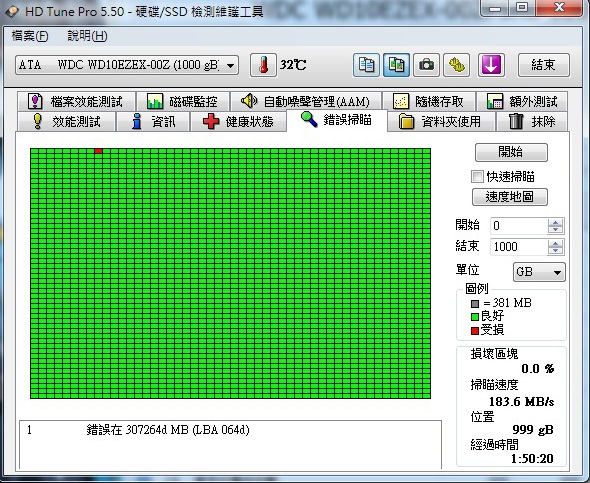Open the 健康狀態 health tab
The height and width of the screenshot is (483, 590).
(x=239, y=122)
